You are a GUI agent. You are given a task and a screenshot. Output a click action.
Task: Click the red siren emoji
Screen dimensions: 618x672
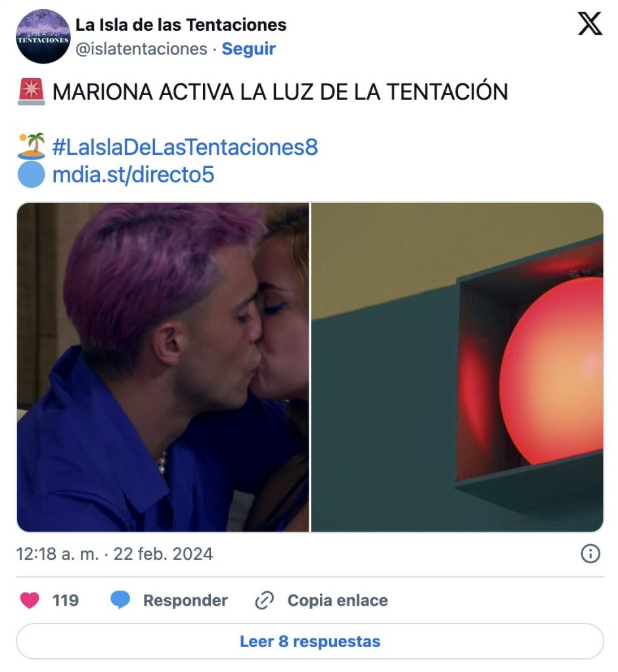32,92
